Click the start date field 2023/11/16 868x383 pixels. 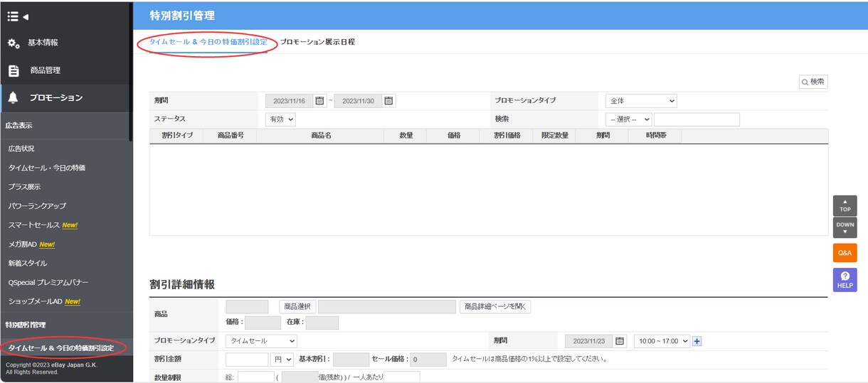click(x=290, y=101)
